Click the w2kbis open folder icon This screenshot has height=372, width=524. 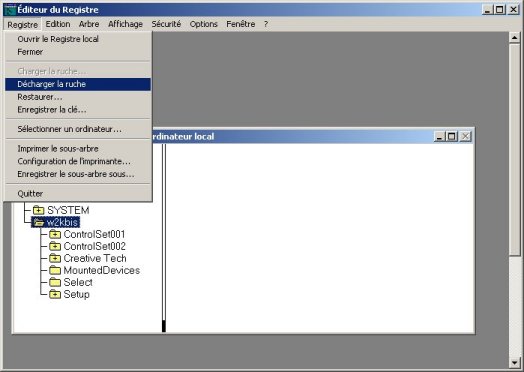(39, 222)
